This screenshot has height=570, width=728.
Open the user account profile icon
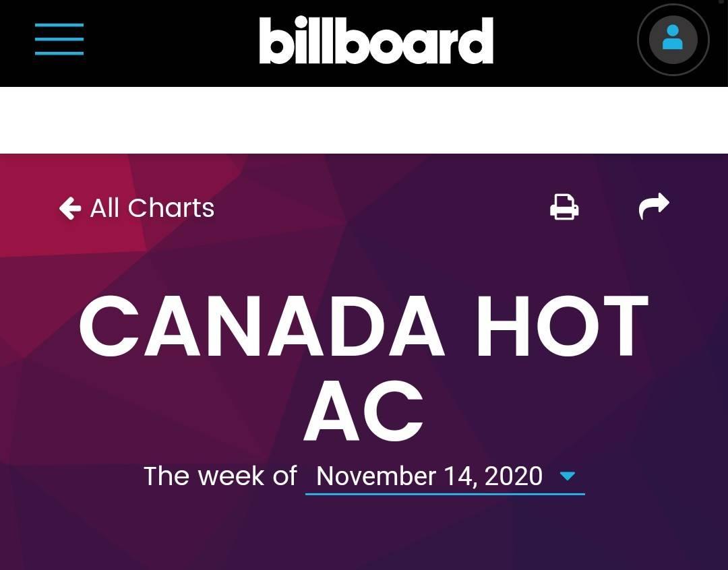point(673,40)
